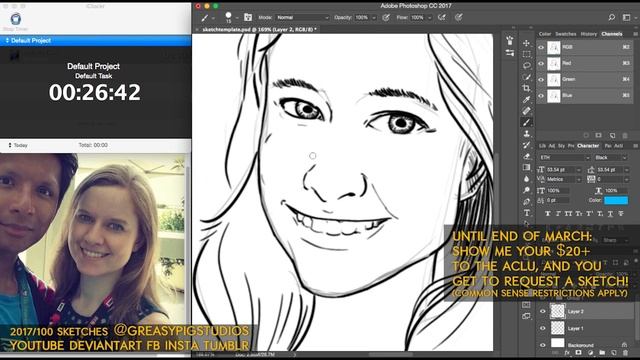The height and width of the screenshot is (360, 640).
Task: Enable airbrush icon beside Flow
Action: click(x=442, y=18)
